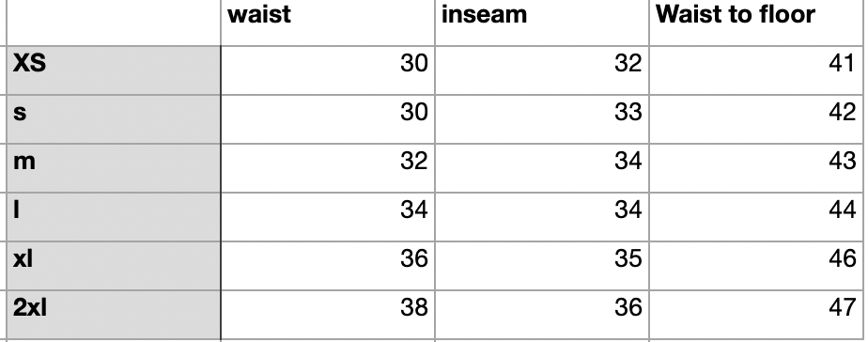
Task: Select the xl row header cell
Action: pyautogui.click(x=114, y=265)
